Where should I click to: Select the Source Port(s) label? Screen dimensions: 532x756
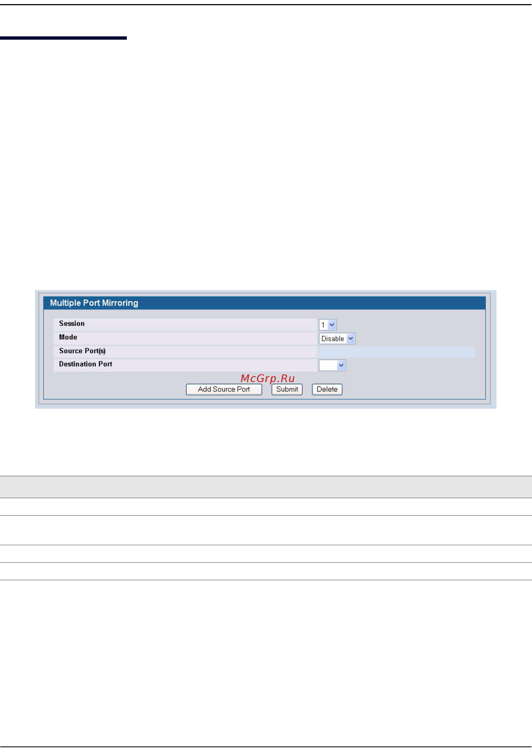pos(82,351)
